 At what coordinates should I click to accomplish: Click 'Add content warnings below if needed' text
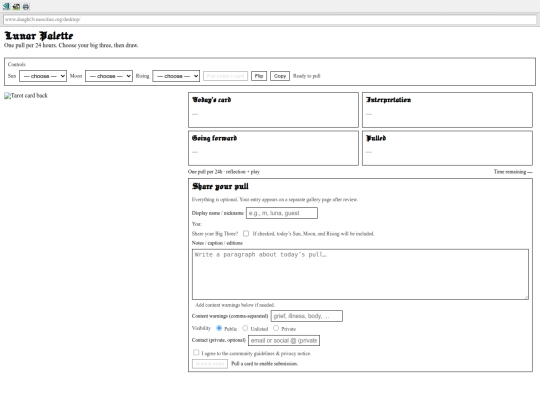235,305
